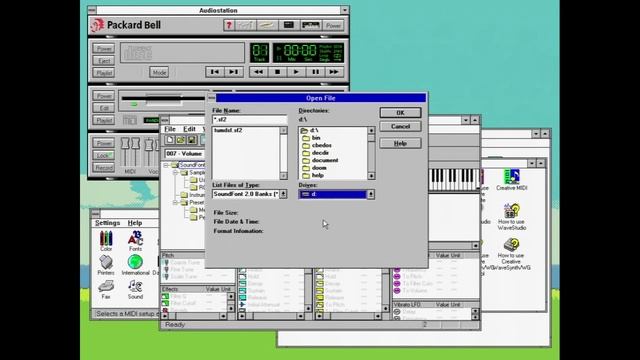Confirm Open File dialog with OK
The height and width of the screenshot is (360, 640).
point(400,113)
